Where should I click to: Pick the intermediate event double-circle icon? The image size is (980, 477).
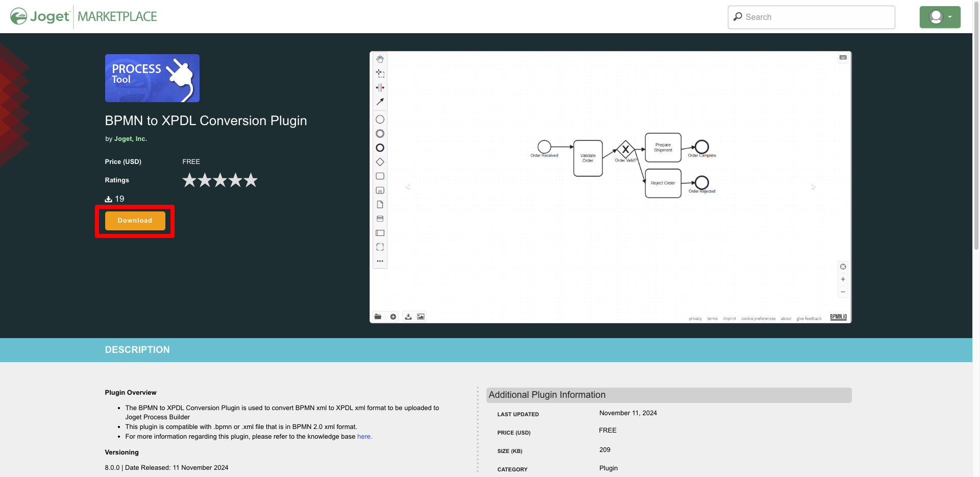coord(380,134)
